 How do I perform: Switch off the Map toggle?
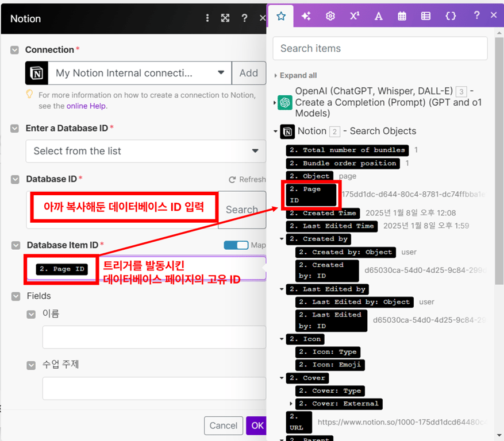coord(236,245)
